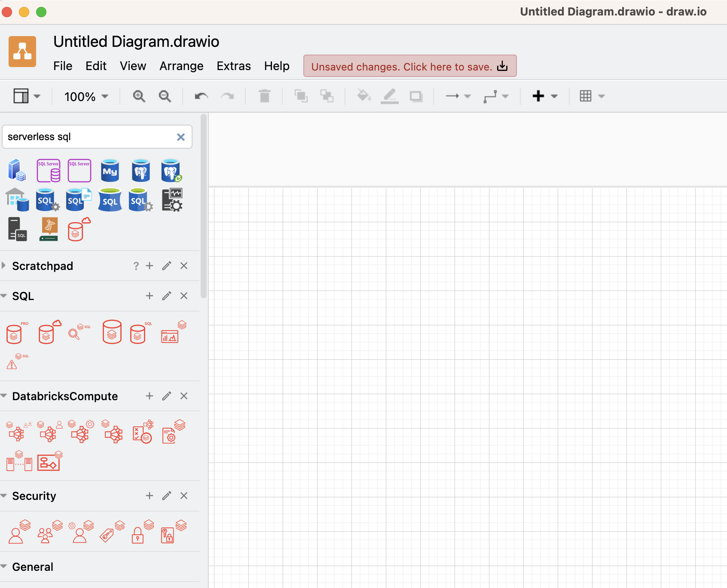Viewport: 727px width, 588px height.
Task: Edit the Security library
Action: [167, 496]
